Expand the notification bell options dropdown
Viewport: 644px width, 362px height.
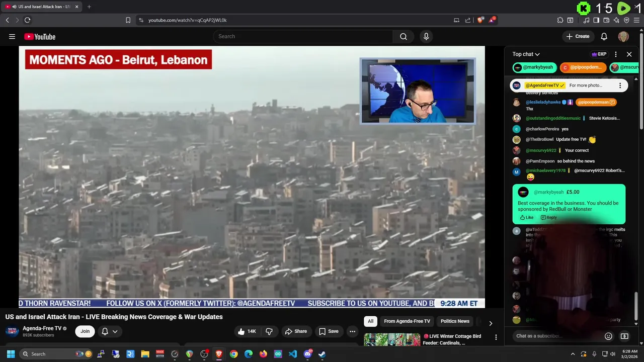[x=115, y=331]
